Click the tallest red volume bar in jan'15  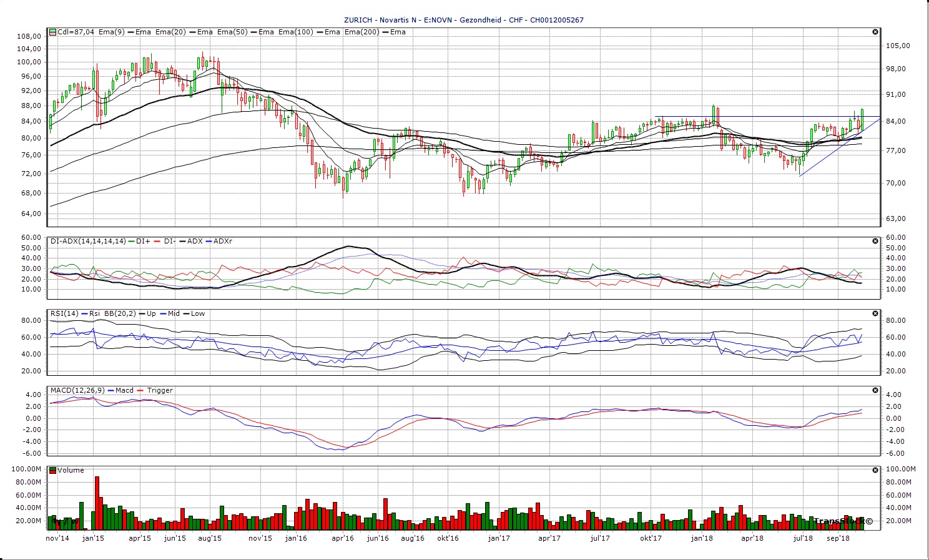pos(97,503)
